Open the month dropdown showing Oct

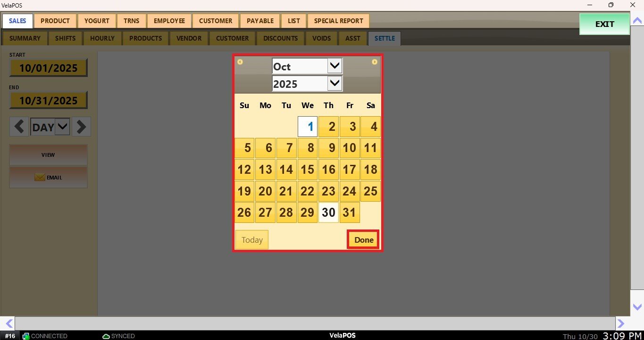pyautogui.click(x=335, y=67)
